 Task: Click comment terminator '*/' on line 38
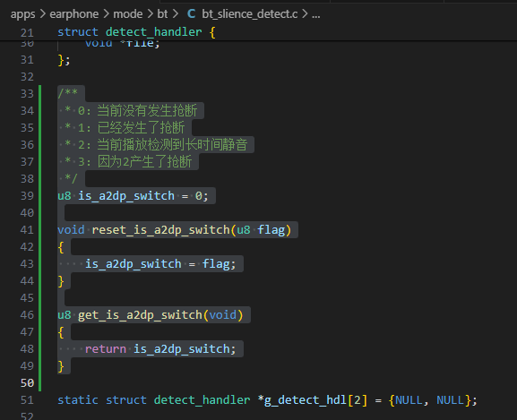click(71, 179)
